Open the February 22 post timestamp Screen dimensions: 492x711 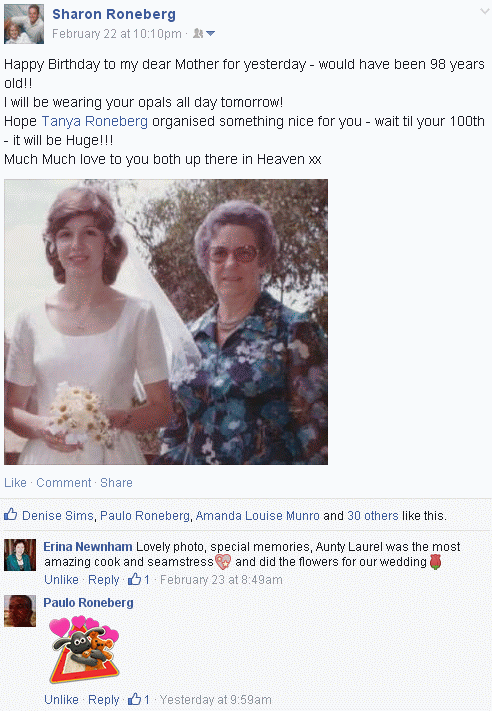coord(117,34)
